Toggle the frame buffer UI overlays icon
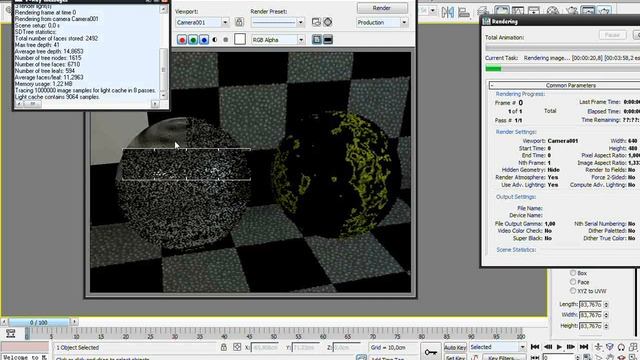 point(317,40)
